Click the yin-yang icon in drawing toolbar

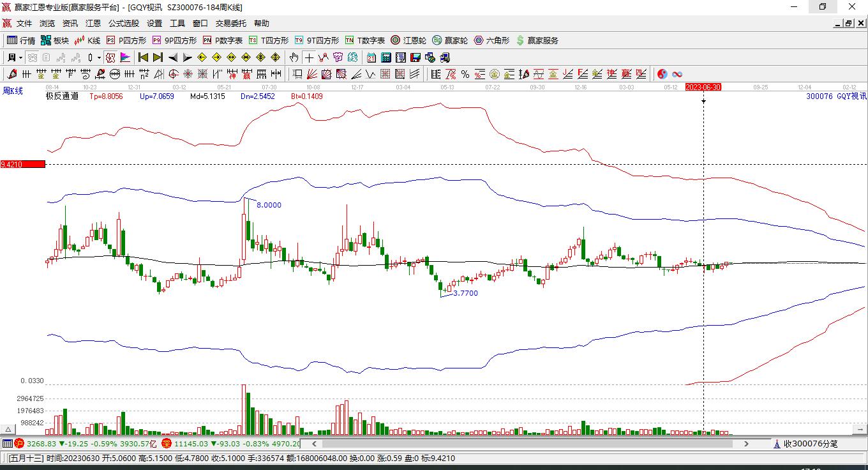pyautogui.click(x=662, y=74)
